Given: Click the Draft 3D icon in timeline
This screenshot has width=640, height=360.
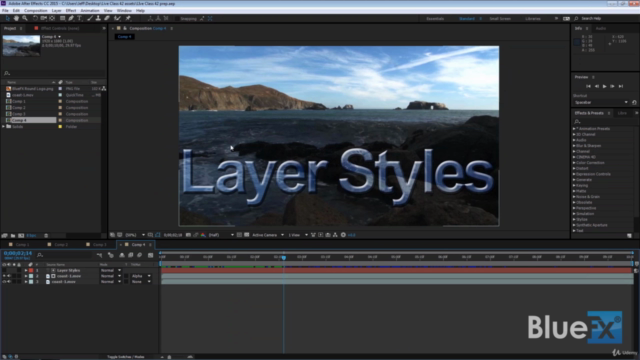Looking at the screenshot, I should click(x=111, y=255).
